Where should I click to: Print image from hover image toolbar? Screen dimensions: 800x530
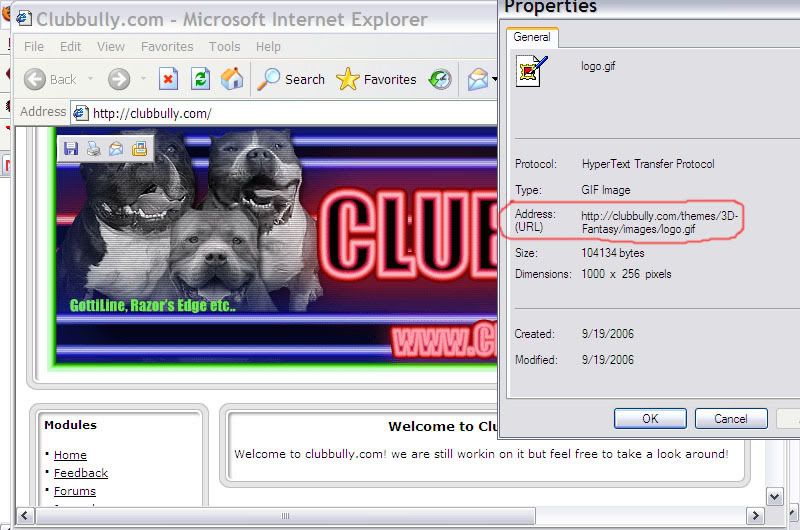click(93, 148)
